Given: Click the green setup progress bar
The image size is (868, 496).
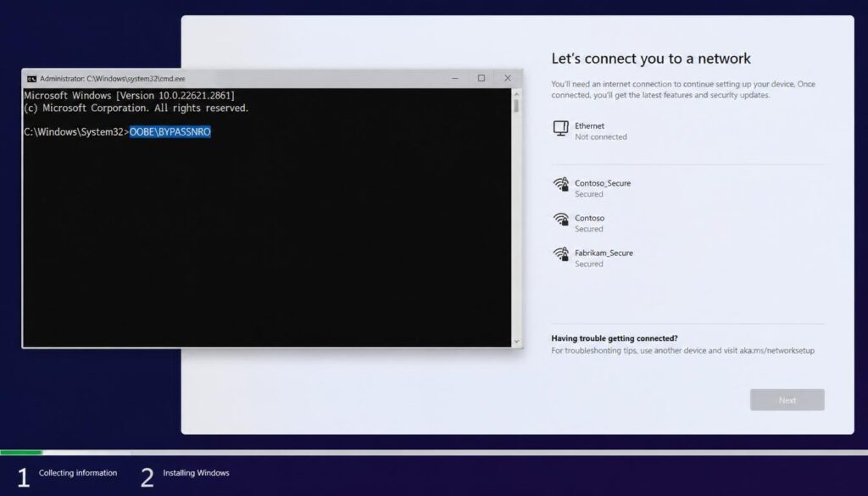Looking at the screenshot, I should (21, 452).
